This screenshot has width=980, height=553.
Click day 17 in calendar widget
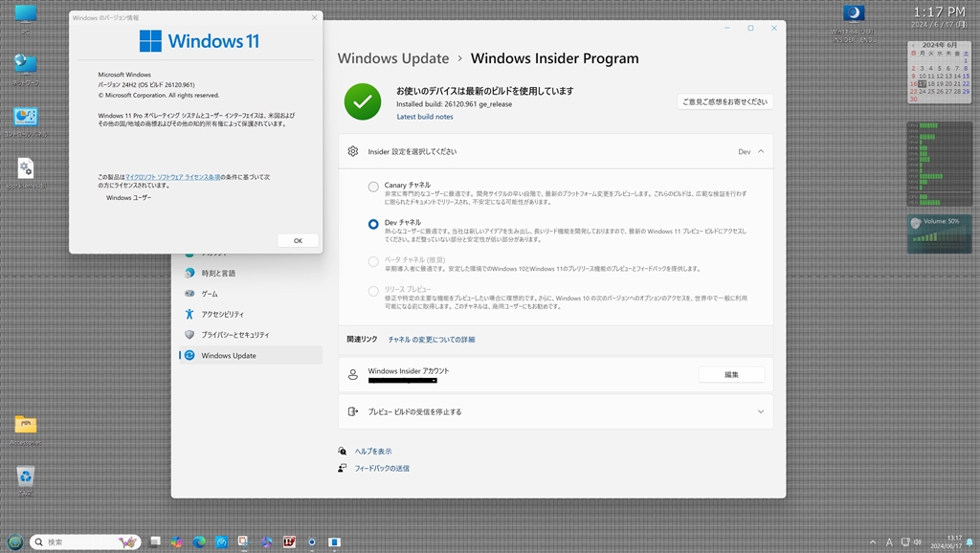point(922,84)
